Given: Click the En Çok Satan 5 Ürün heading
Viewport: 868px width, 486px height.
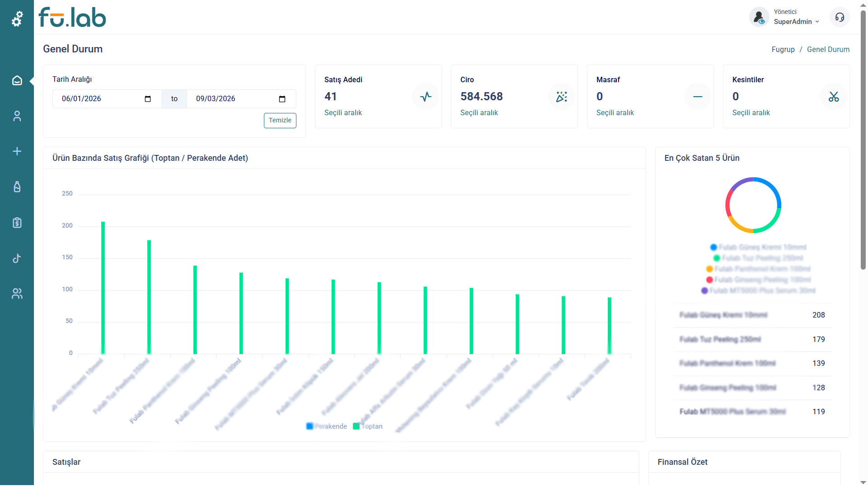Looking at the screenshot, I should (702, 158).
